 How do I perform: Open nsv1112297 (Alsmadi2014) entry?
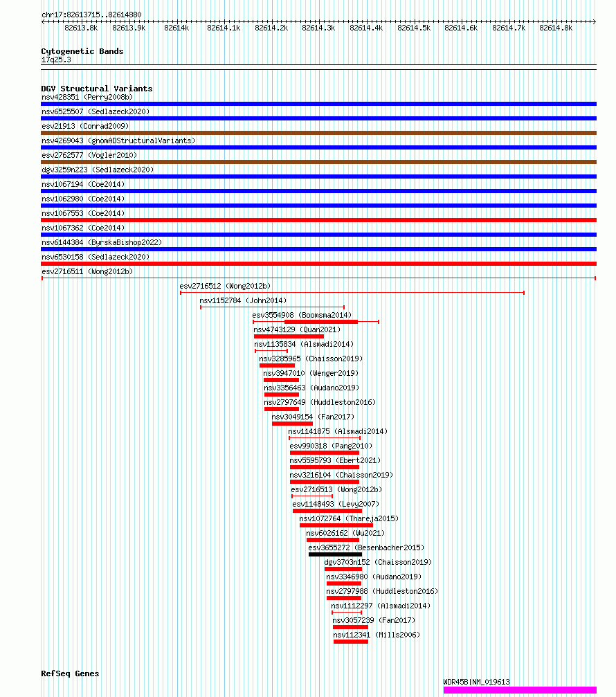(x=381, y=606)
